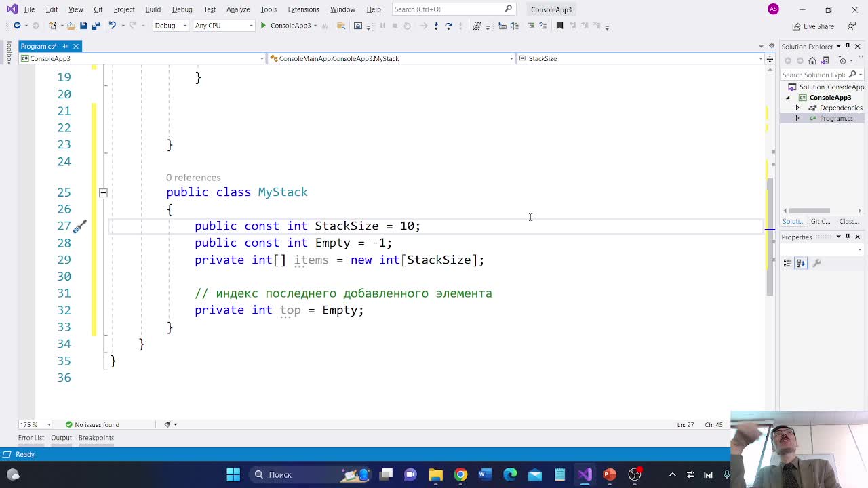Open the Solution Explorer window options arrow
Viewport: 868px width, 488px height.
pyautogui.click(x=838, y=46)
